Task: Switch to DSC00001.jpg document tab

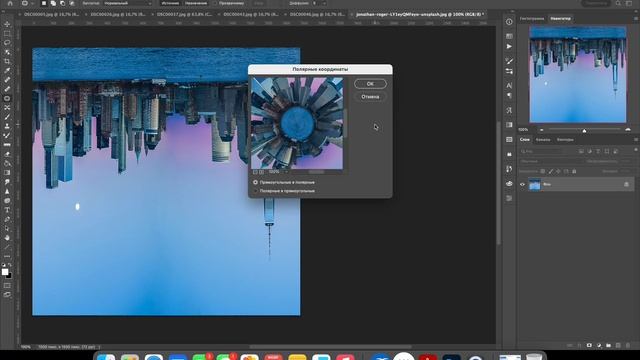Action: pyautogui.click(x=51, y=14)
